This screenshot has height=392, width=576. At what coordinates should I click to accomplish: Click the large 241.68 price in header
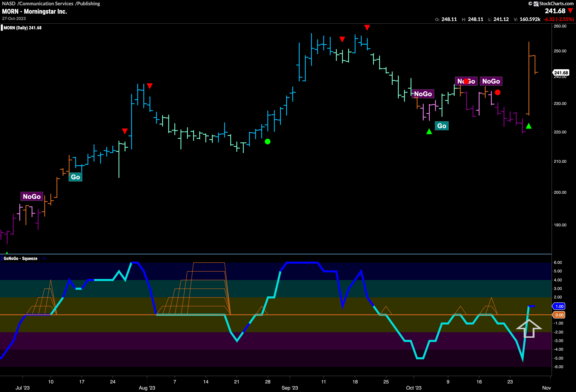pyautogui.click(x=555, y=11)
